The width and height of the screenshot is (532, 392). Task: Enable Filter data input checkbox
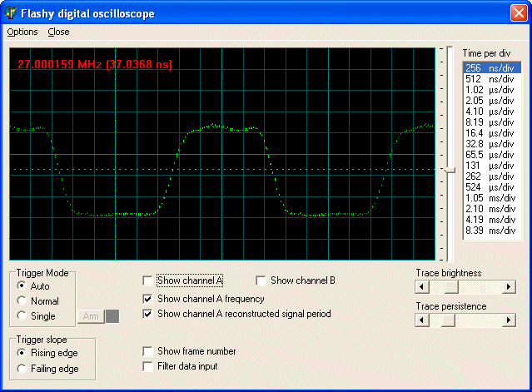[x=147, y=366]
